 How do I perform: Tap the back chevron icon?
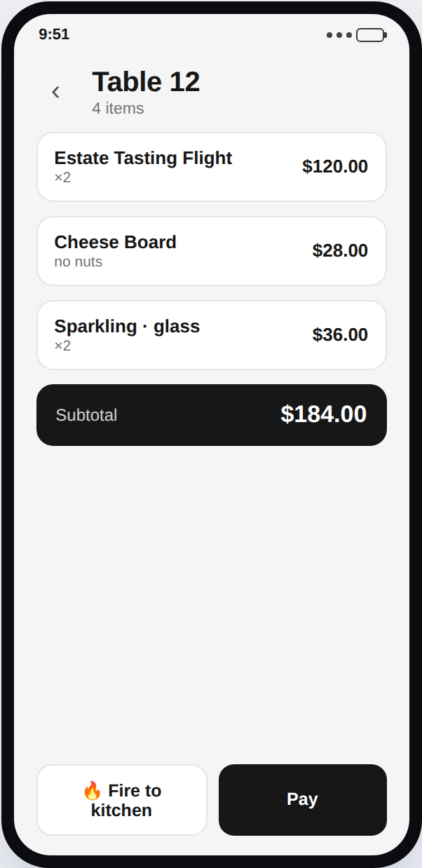point(55,92)
